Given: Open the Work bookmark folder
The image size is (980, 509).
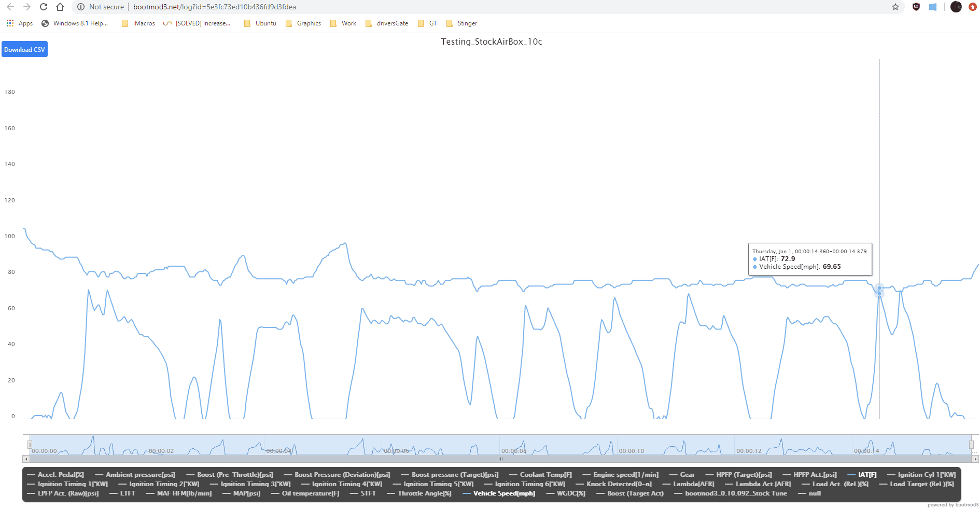Looking at the screenshot, I should click(x=343, y=23).
